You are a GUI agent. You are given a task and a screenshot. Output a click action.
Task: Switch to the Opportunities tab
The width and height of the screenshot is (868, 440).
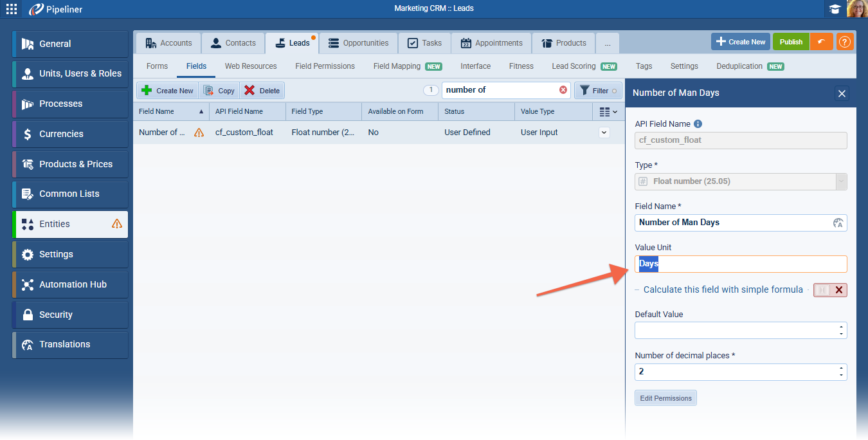(359, 43)
